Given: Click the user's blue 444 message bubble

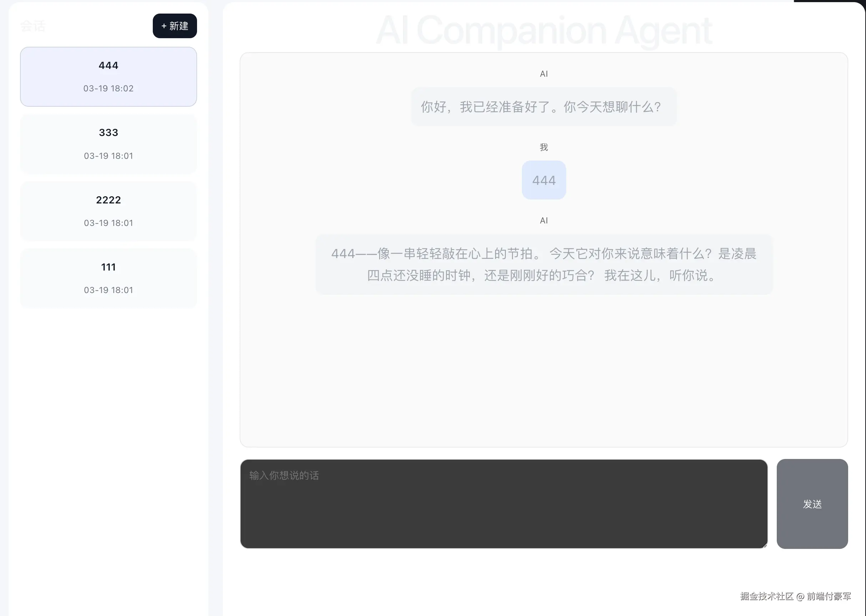Looking at the screenshot, I should 544,180.
